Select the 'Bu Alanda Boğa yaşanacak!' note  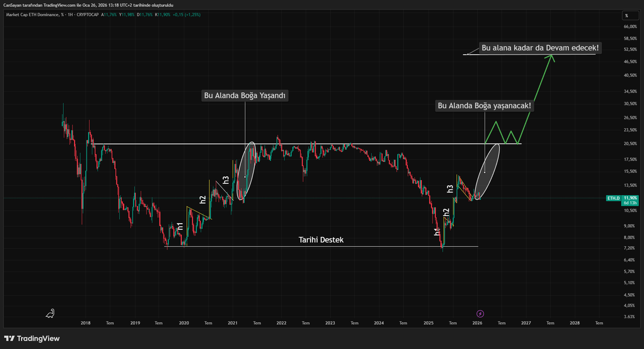click(x=485, y=106)
